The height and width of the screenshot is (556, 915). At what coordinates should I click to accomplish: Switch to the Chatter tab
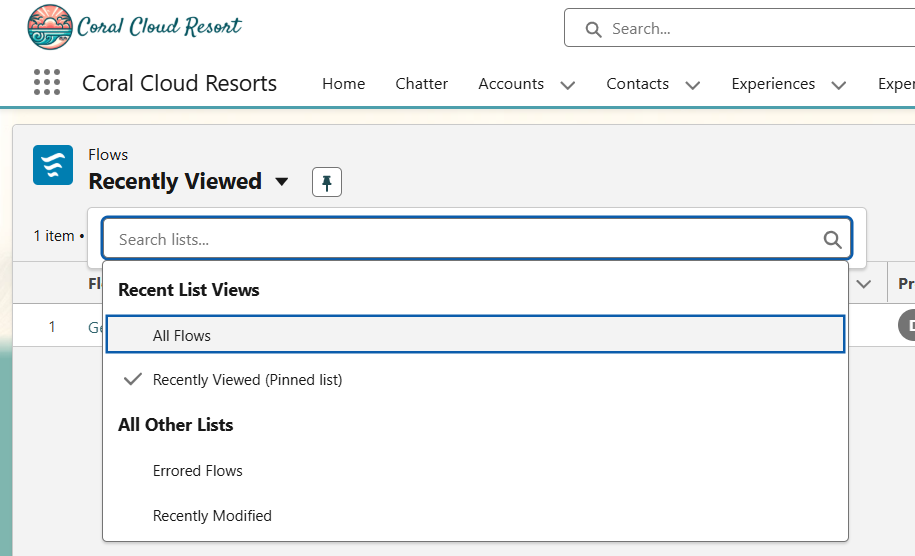(421, 84)
